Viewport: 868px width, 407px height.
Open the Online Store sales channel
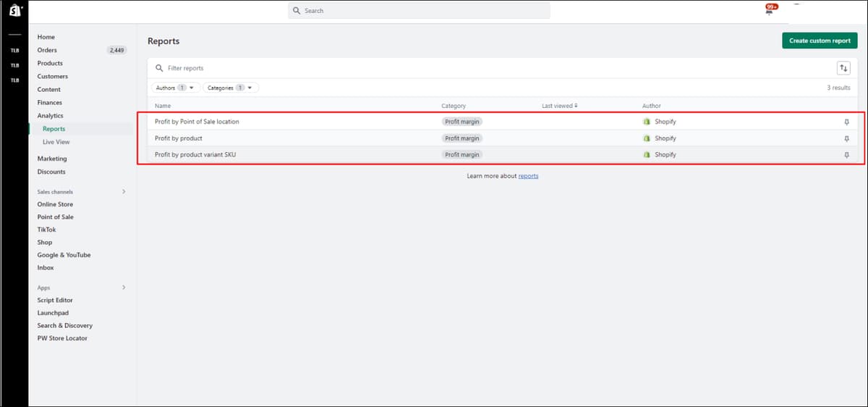tap(56, 204)
